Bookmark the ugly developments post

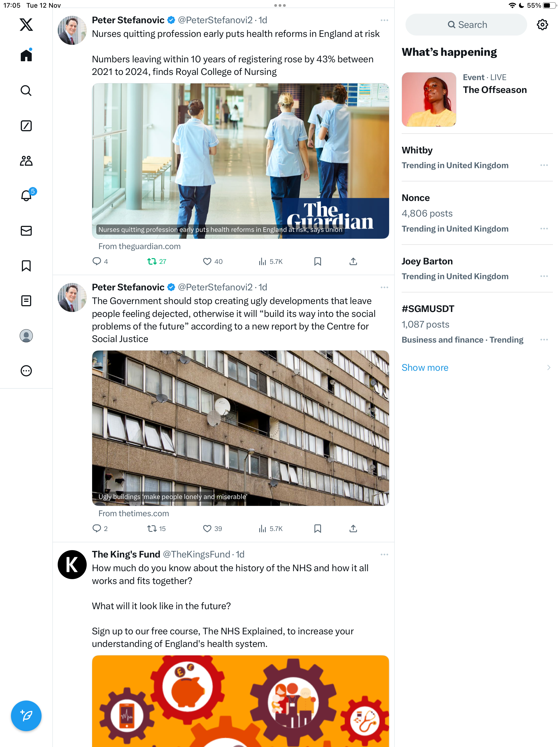317,529
